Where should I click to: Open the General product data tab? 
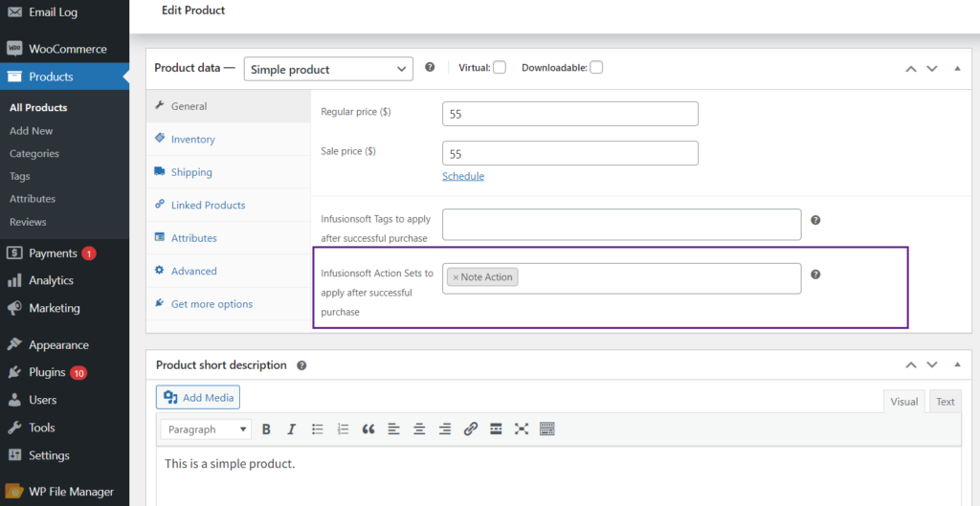(x=228, y=106)
